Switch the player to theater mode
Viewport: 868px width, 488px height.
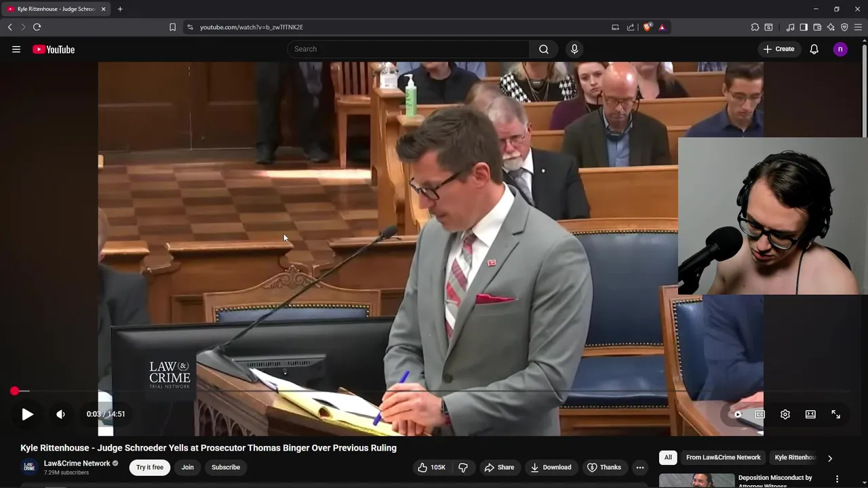[810, 414]
